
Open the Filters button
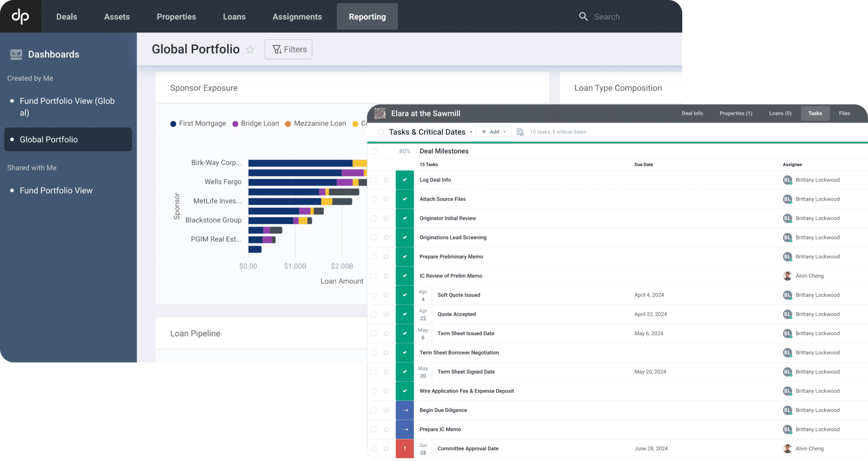coord(288,50)
